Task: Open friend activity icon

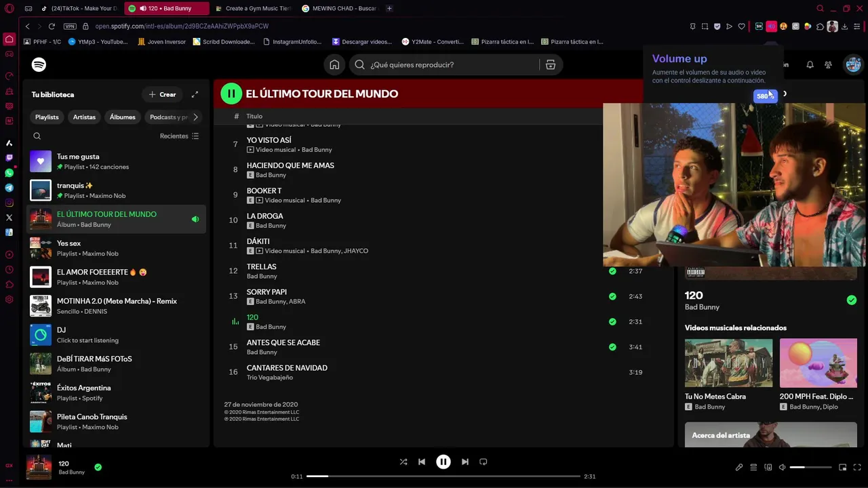Action: coord(828,65)
